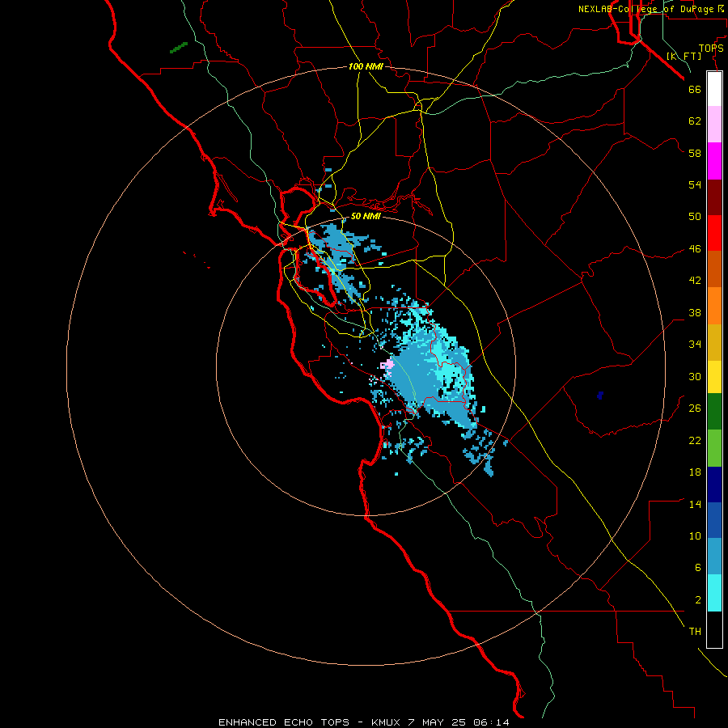Click the legend value 50

695,217
